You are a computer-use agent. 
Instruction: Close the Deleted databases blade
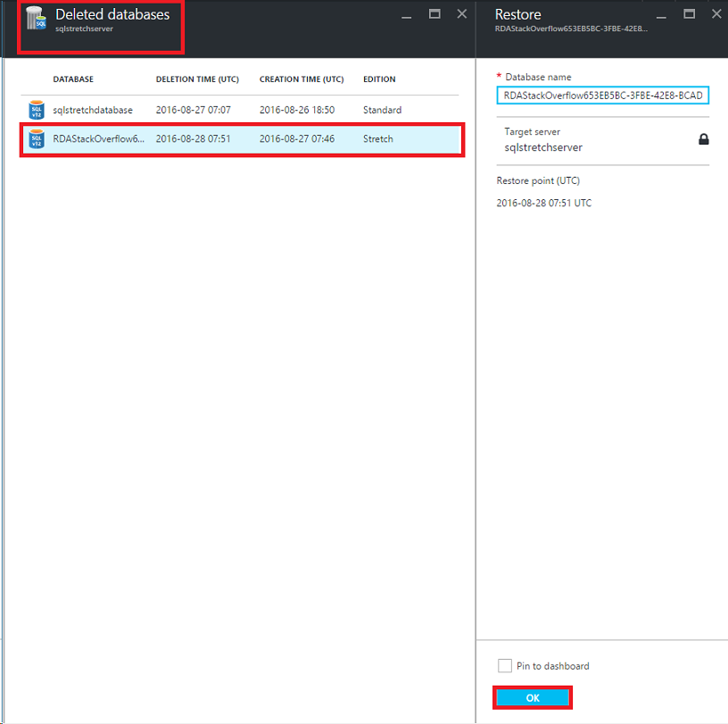coord(462,14)
